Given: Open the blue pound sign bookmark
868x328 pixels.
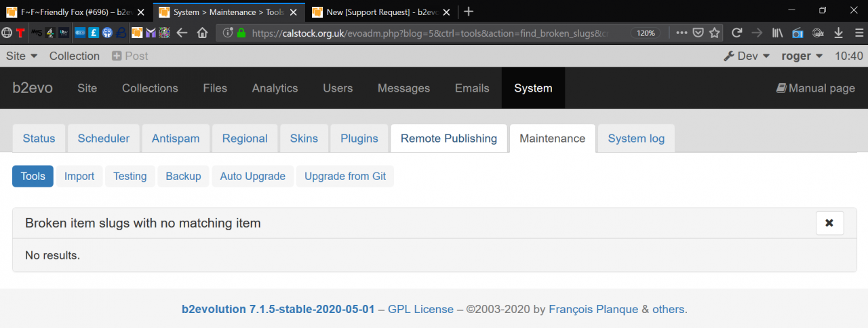Looking at the screenshot, I should click(x=94, y=33).
